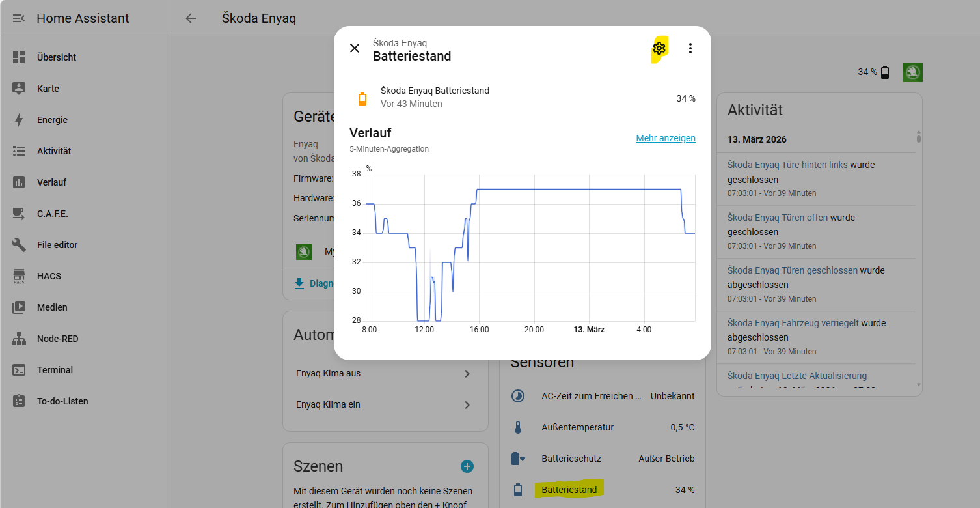Viewport: 980px width, 508px height.
Task: Select Übersicht in the sidebar
Action: [56, 57]
